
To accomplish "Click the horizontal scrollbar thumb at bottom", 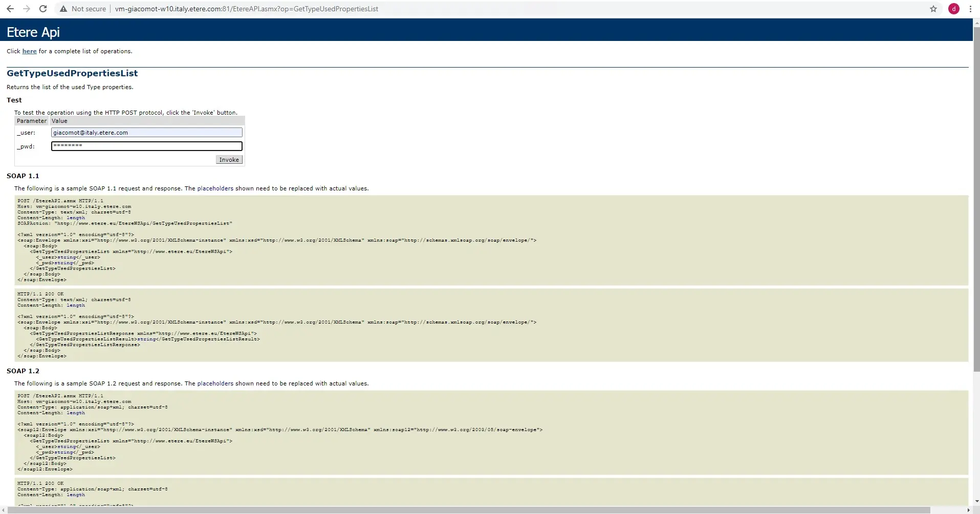I will click(x=461, y=510).
